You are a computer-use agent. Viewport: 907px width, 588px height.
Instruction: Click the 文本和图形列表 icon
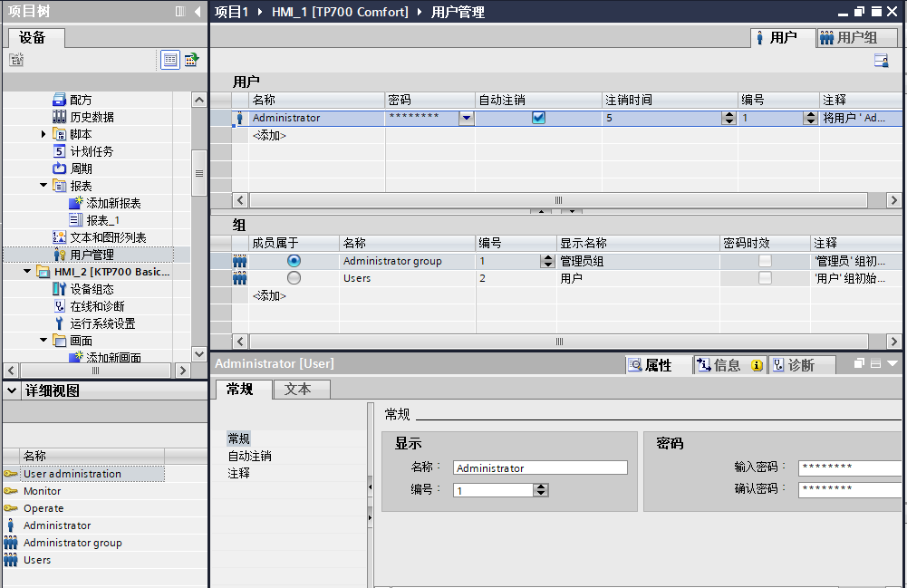point(59,237)
